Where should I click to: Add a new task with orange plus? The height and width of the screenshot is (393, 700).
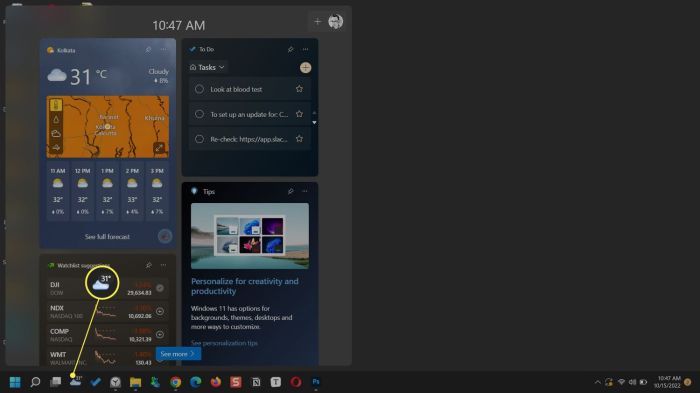click(x=305, y=67)
